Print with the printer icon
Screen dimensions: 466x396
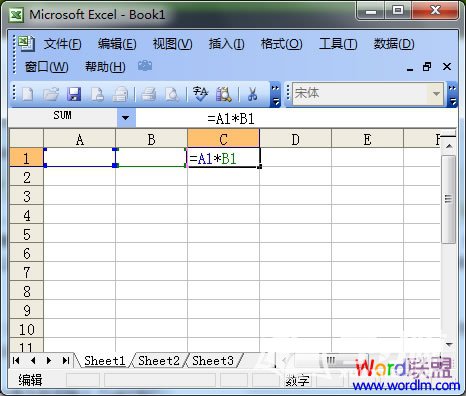click(149, 94)
